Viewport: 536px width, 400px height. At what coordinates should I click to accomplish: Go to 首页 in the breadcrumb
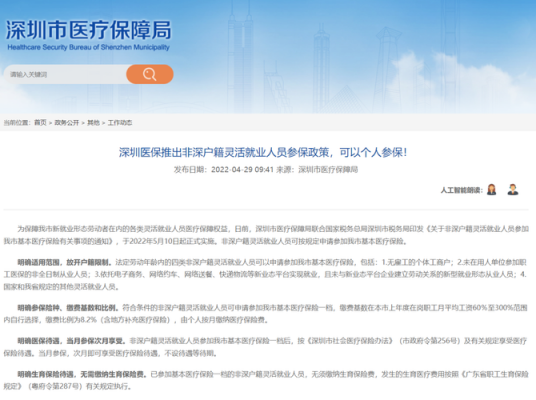[40, 122]
